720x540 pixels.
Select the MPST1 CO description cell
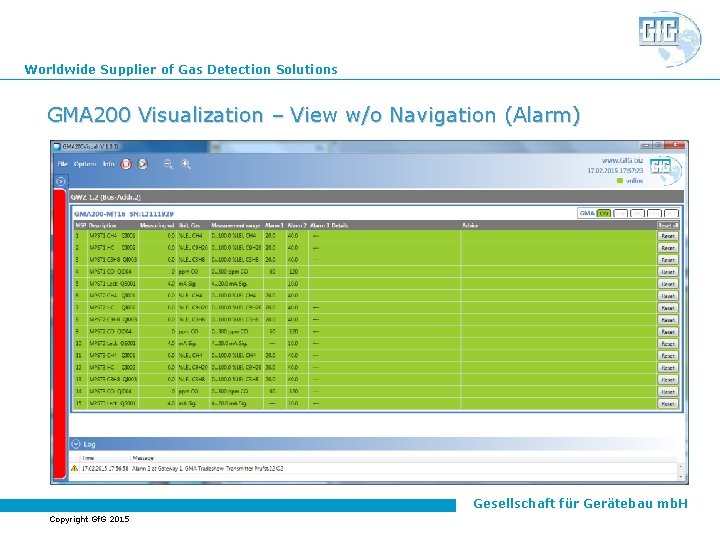(113, 272)
